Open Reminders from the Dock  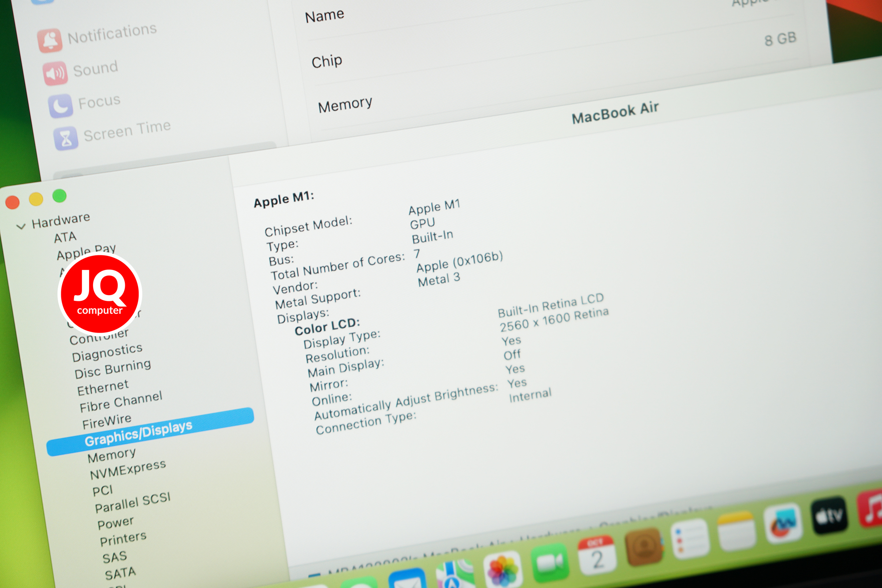click(690, 539)
